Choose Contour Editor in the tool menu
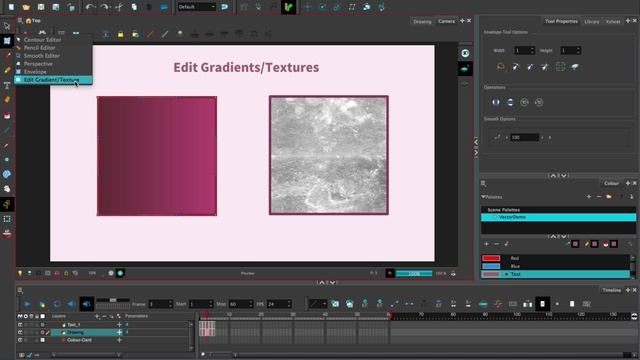 pos(42,40)
